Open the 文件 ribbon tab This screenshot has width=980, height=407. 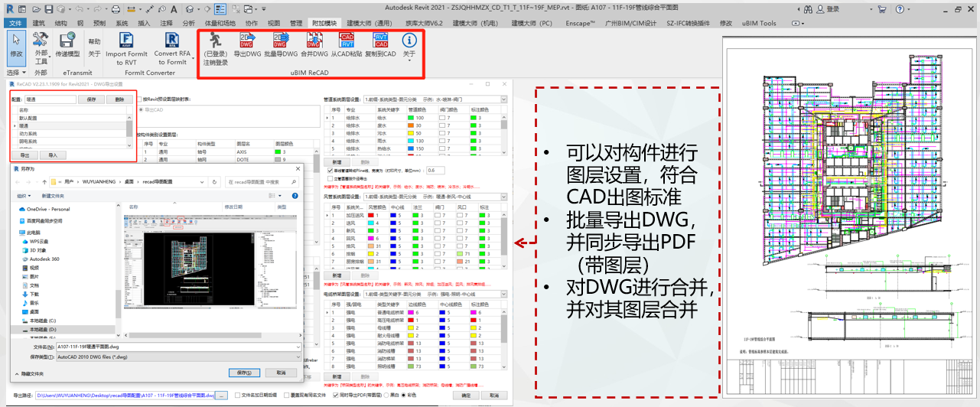pos(15,23)
